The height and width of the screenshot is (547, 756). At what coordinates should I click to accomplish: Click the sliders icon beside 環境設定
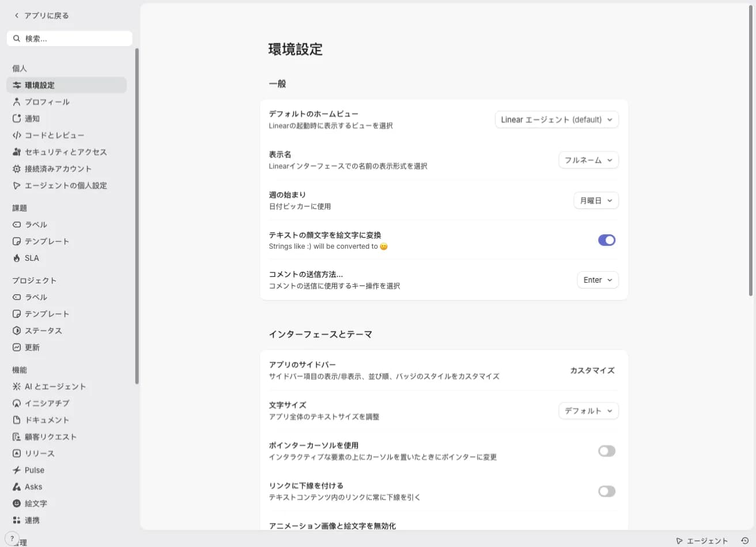tap(17, 85)
